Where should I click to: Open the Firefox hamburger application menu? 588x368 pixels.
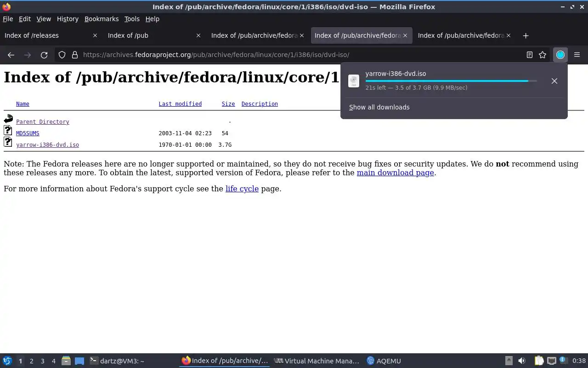(x=577, y=55)
